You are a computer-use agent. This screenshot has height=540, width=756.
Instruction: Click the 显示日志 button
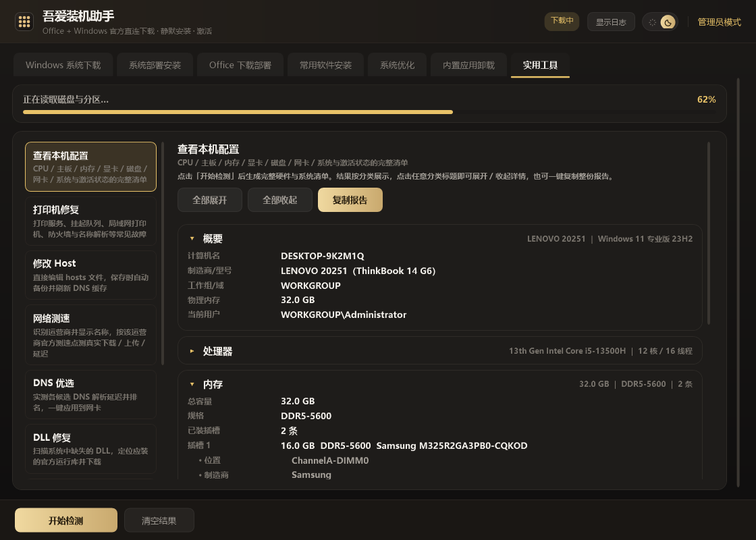click(611, 22)
